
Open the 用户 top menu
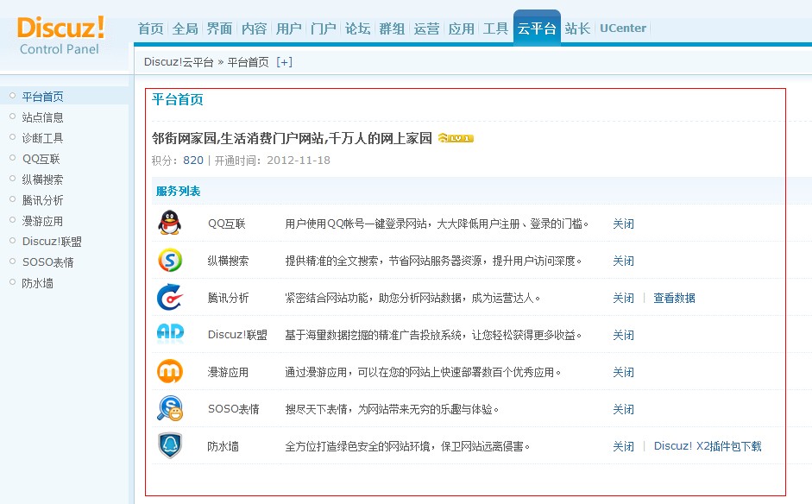click(289, 28)
